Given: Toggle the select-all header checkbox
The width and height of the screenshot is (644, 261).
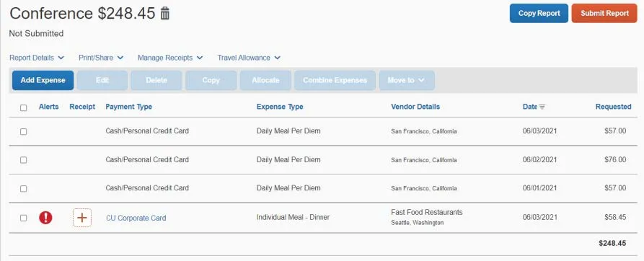Looking at the screenshot, I should click(x=23, y=107).
